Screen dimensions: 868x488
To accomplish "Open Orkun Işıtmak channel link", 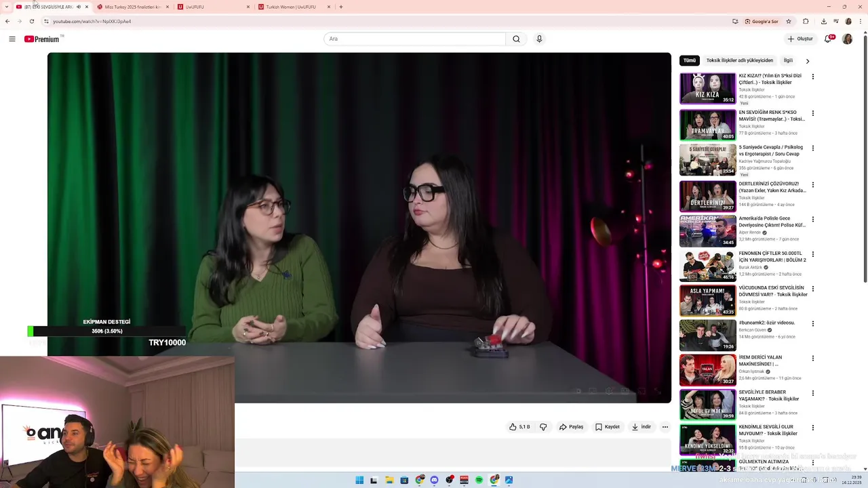I will pyautogui.click(x=751, y=371).
